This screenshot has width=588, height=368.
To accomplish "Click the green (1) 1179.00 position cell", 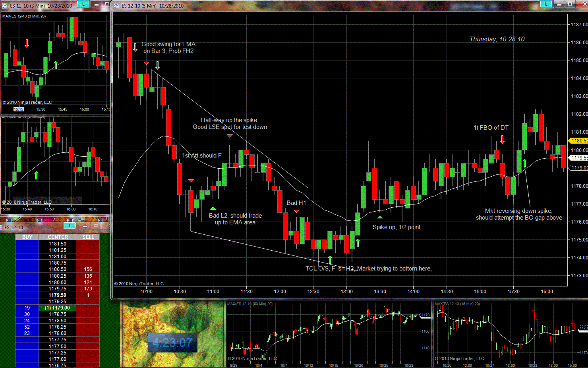I will click(x=57, y=308).
